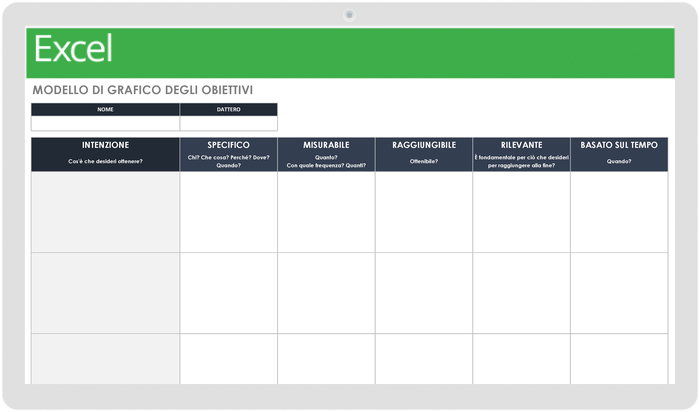Select the title MODELLO DI GRAFICO DEGLI OBIETTIVI
This screenshot has width=700, height=412.
click(x=142, y=90)
